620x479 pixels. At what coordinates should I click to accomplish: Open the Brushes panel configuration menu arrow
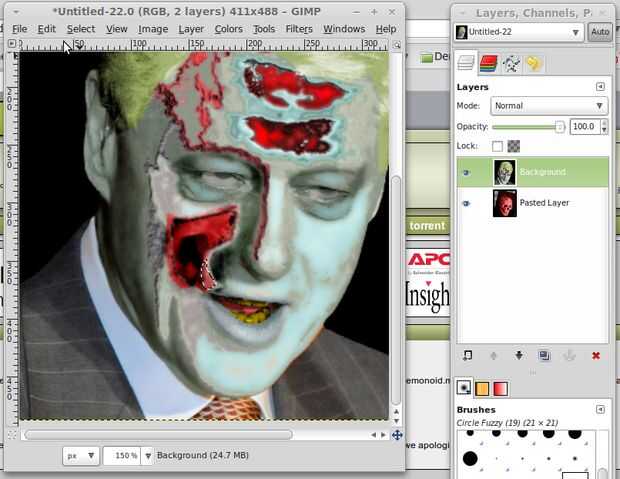pos(600,409)
